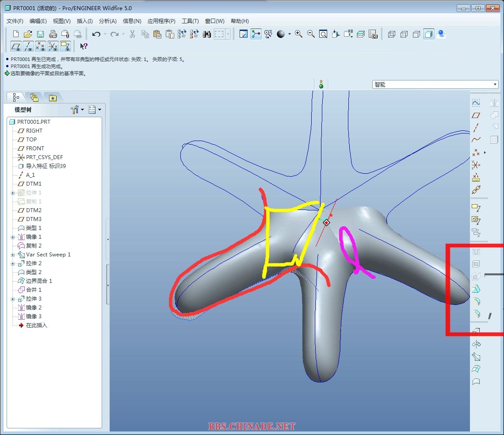
Task: Select the Datum Axis tool
Action: [x=476, y=128]
